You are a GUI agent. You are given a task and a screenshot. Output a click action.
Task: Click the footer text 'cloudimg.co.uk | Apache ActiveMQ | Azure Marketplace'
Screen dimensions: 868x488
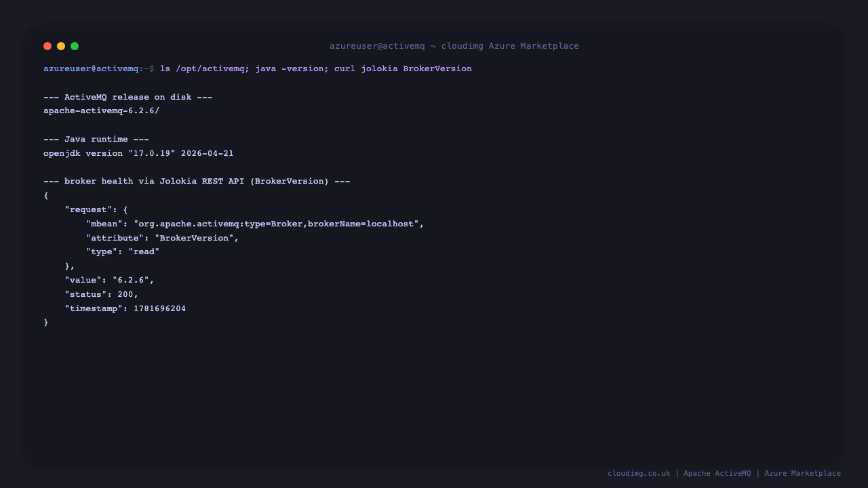point(724,474)
